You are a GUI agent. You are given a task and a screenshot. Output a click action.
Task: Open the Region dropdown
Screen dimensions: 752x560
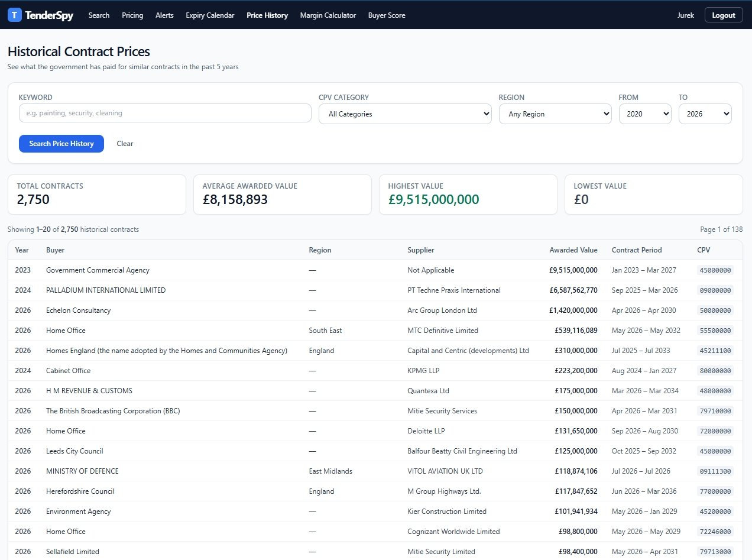[x=555, y=114]
